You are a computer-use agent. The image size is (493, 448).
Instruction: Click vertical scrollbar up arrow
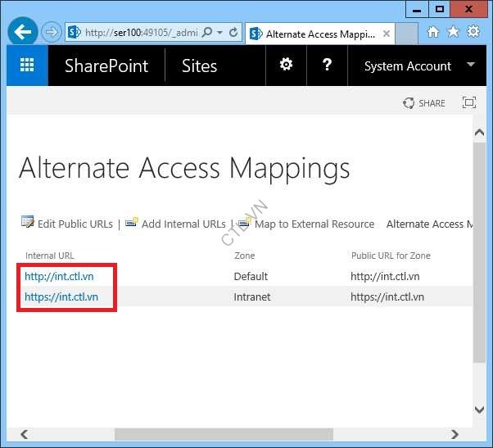coord(479,133)
